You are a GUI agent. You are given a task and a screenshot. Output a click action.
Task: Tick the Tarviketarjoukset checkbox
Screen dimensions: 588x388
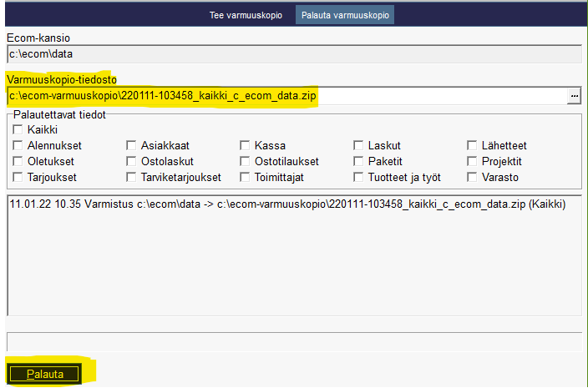(131, 177)
